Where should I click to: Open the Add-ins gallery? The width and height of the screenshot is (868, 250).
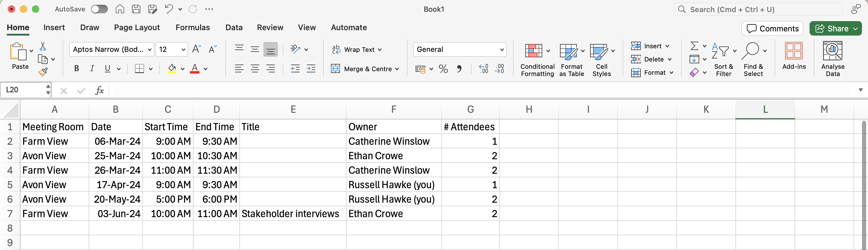(794, 56)
